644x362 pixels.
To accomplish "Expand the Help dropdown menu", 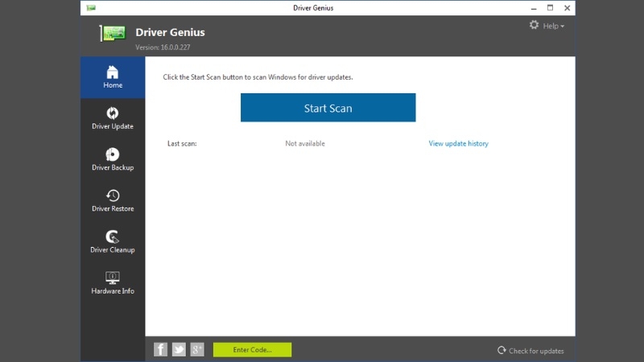I will coord(553,26).
